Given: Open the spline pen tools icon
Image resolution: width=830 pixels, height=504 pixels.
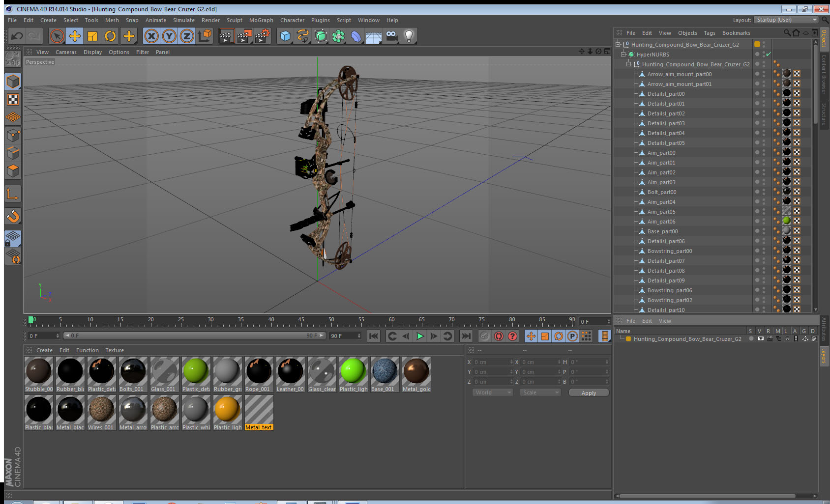Looking at the screenshot, I should point(303,36).
